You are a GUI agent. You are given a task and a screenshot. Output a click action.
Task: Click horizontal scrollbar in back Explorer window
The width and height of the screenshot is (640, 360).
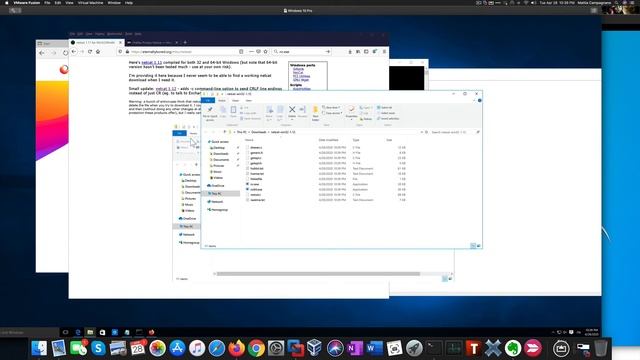click(318, 274)
